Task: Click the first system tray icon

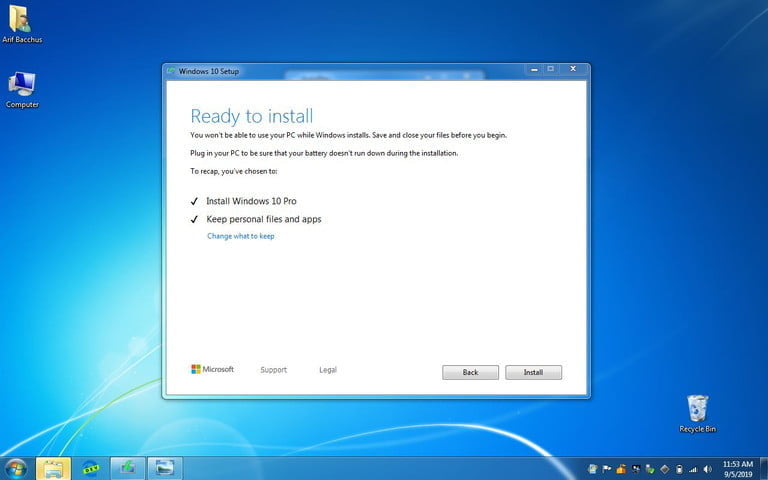Action: (x=592, y=469)
